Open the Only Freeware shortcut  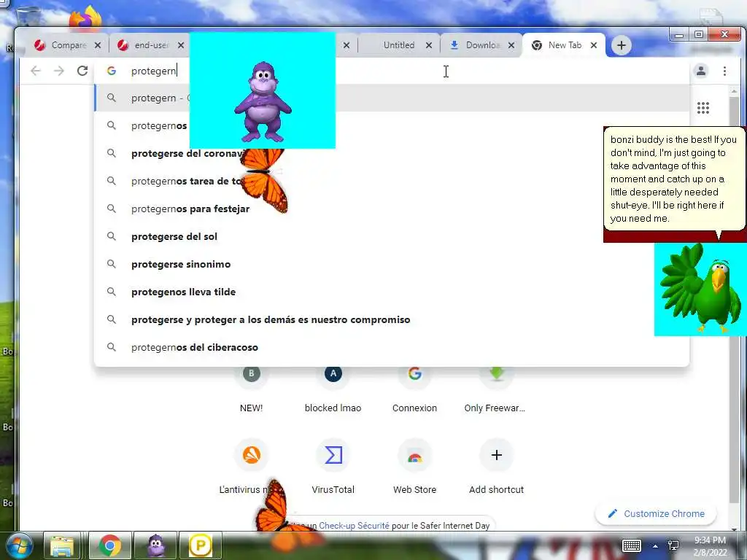(x=496, y=388)
